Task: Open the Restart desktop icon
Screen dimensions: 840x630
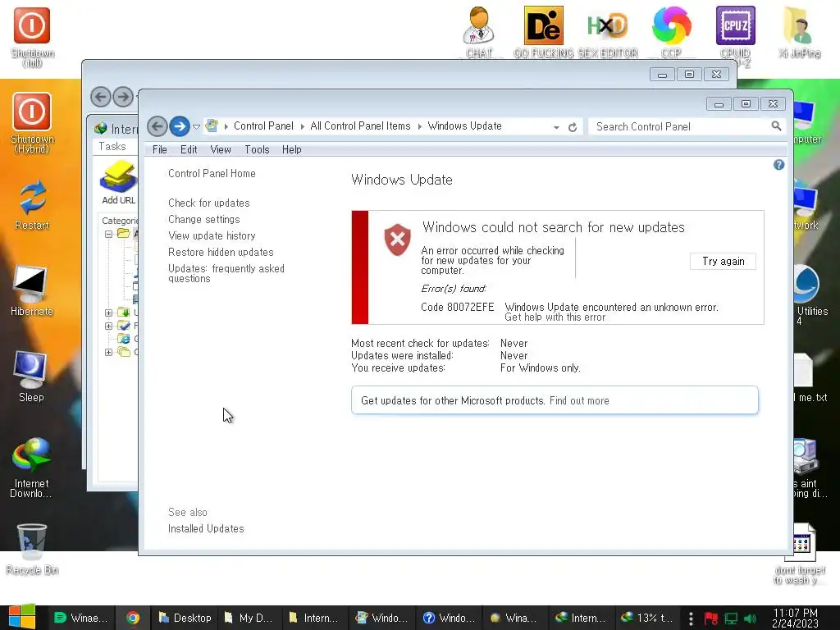Action: coord(32,205)
